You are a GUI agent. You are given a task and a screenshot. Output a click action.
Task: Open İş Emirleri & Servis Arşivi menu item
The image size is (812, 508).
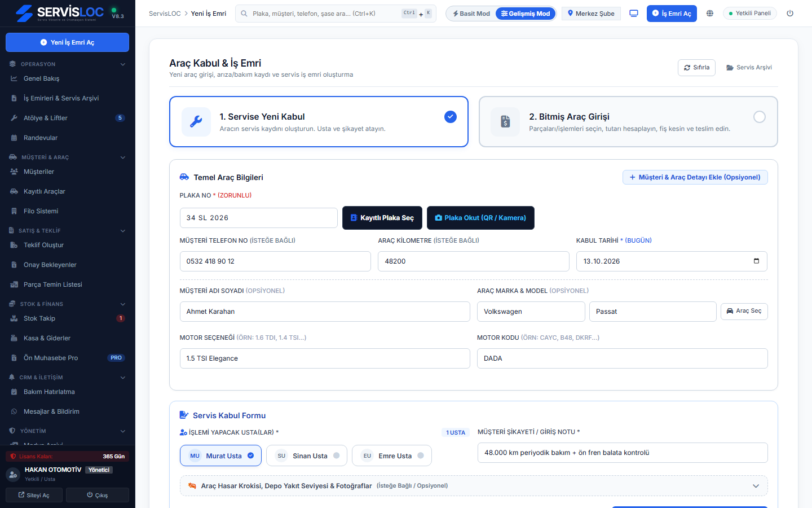click(x=68, y=98)
